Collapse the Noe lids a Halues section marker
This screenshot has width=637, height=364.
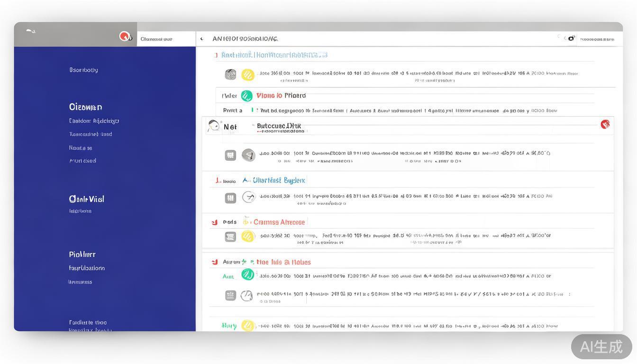coord(215,262)
